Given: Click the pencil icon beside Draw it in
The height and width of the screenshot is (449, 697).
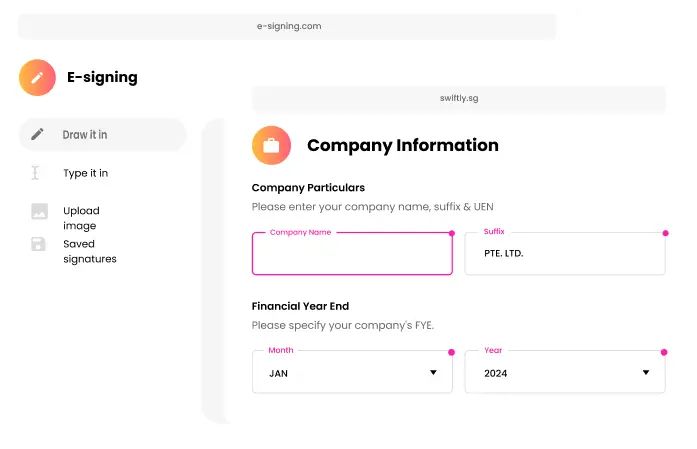Looking at the screenshot, I should 38,134.
